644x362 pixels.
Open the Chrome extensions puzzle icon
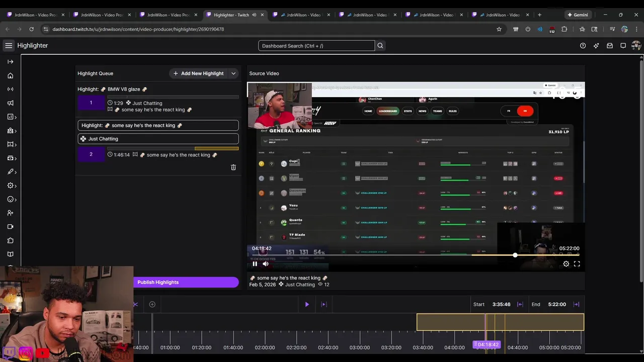[564, 29]
